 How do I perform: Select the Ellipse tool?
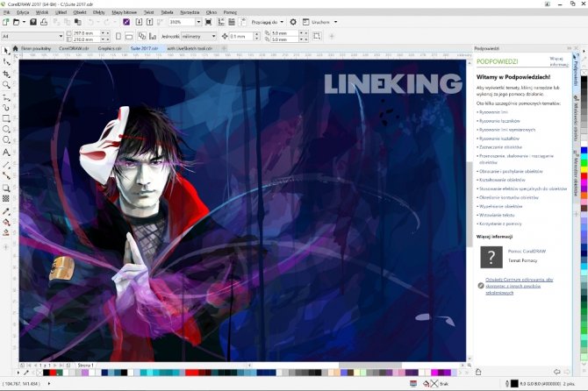pos(6,129)
